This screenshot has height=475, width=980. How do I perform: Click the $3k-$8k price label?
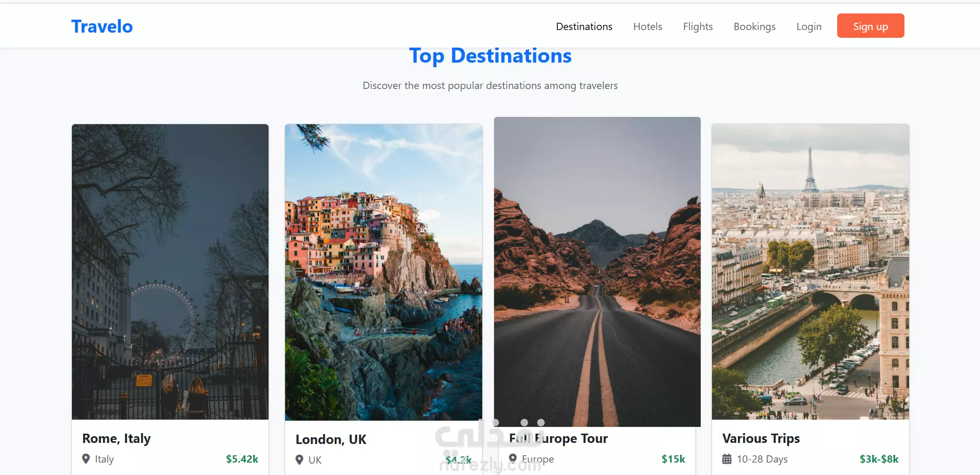(x=879, y=459)
